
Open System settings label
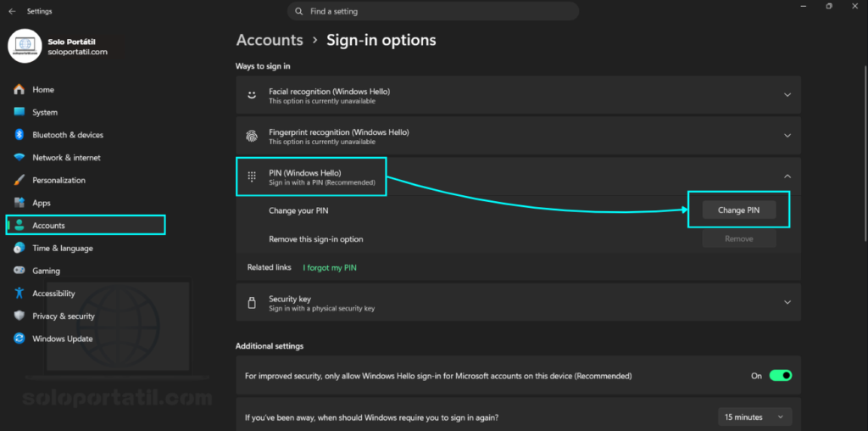click(x=45, y=112)
